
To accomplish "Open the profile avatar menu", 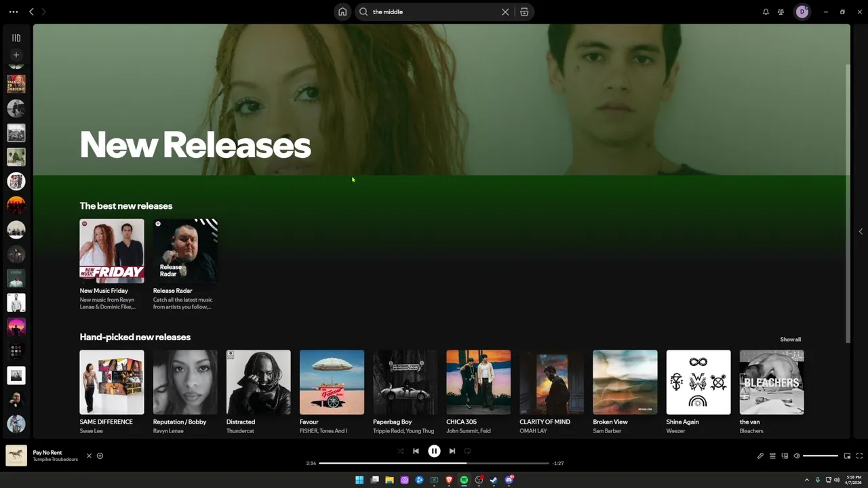I will (802, 12).
